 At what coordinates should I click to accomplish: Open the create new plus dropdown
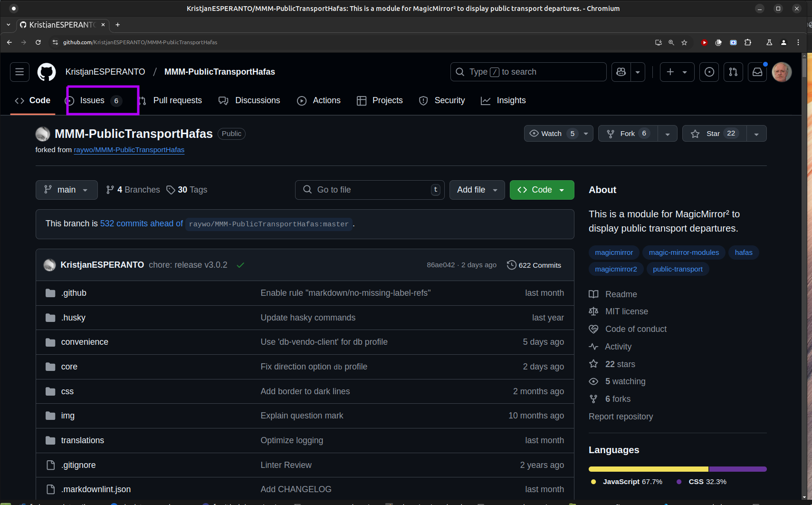coord(677,72)
